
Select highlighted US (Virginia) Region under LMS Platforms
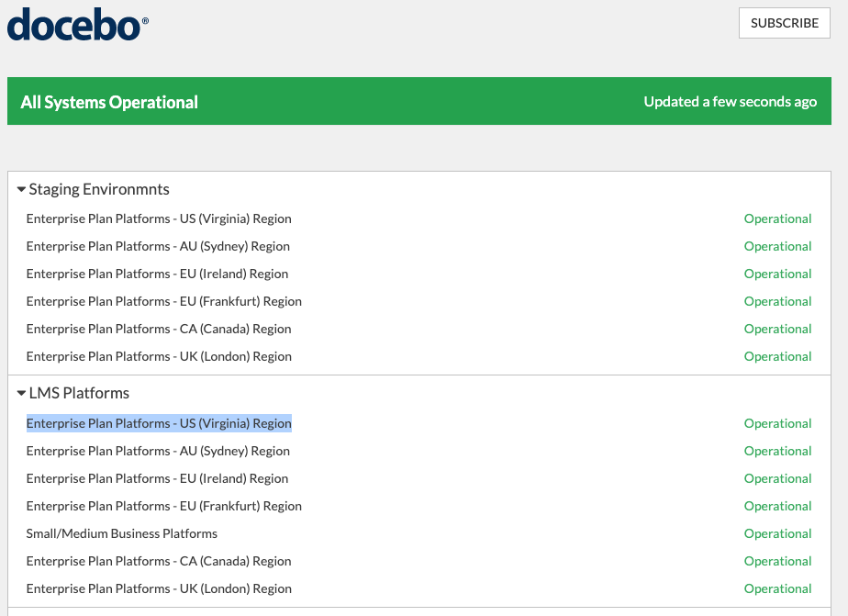click(159, 423)
